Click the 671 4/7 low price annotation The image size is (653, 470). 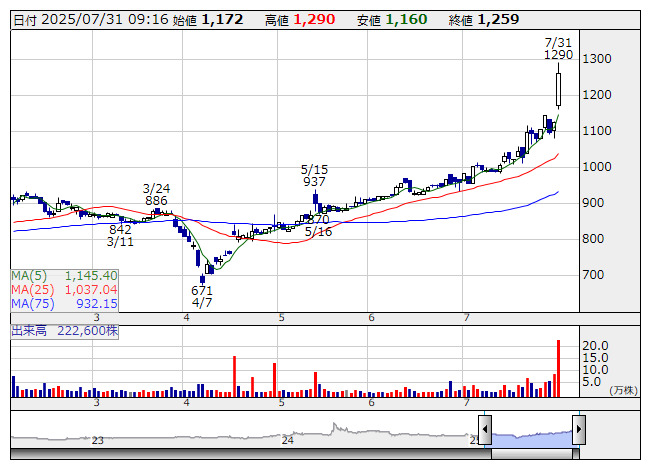pos(202,296)
